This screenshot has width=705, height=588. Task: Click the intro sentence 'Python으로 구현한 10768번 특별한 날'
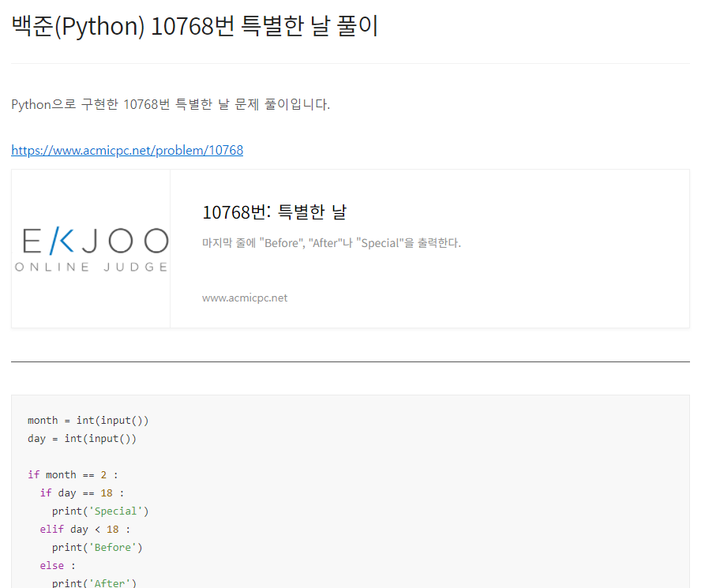click(x=171, y=104)
